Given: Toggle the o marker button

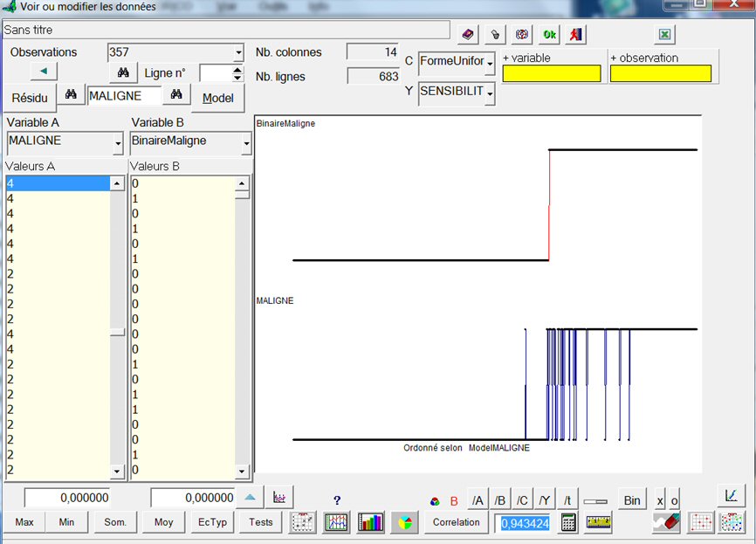Looking at the screenshot, I should click(x=674, y=500).
